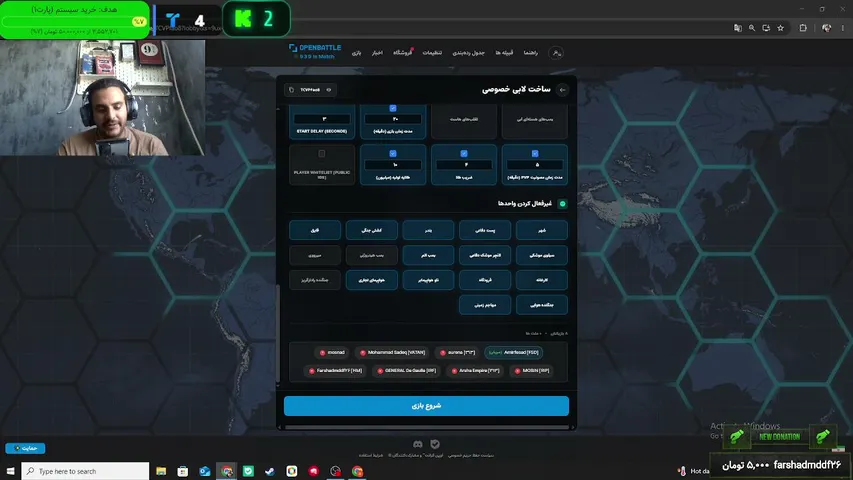
Task: Open the بازی nav menu item
Action: tap(356, 53)
